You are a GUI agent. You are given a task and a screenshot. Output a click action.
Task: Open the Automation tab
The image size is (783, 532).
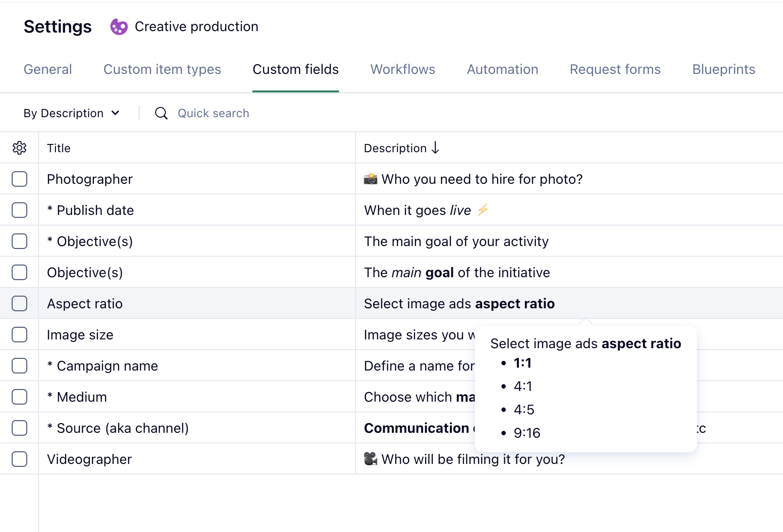tap(502, 70)
